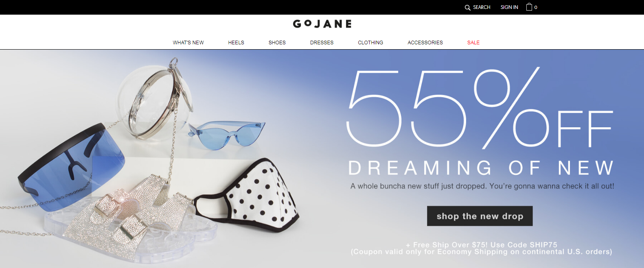Select the SHOES menu item

(x=277, y=42)
